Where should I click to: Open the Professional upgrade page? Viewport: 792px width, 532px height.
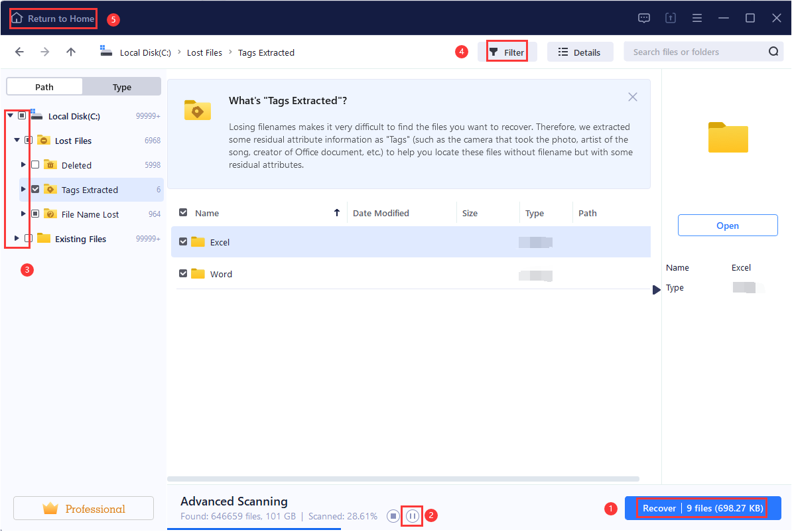coord(84,507)
